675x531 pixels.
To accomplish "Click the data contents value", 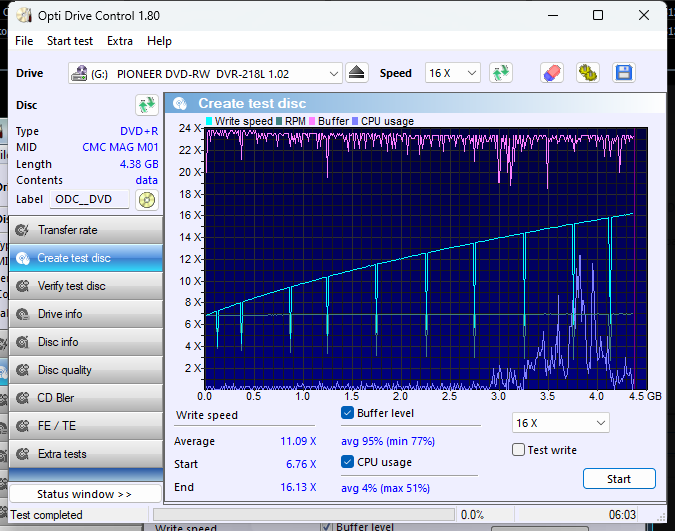I will pyautogui.click(x=147, y=180).
